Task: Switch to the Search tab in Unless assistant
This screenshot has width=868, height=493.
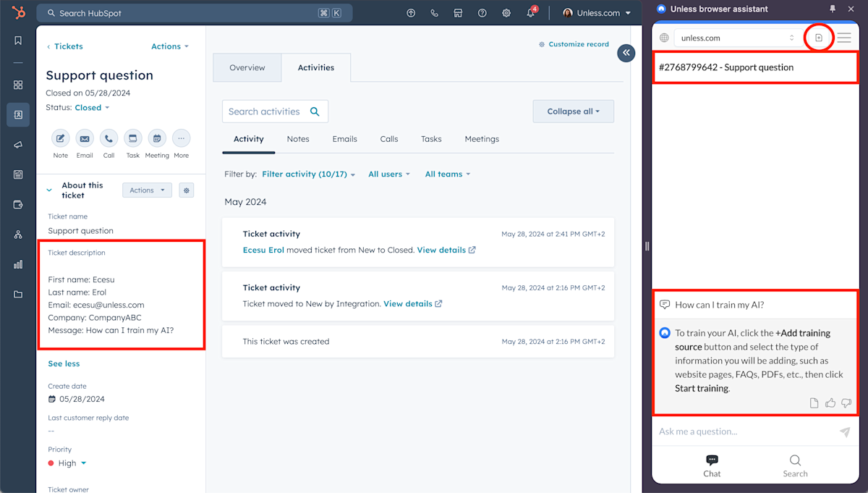Action: click(795, 465)
